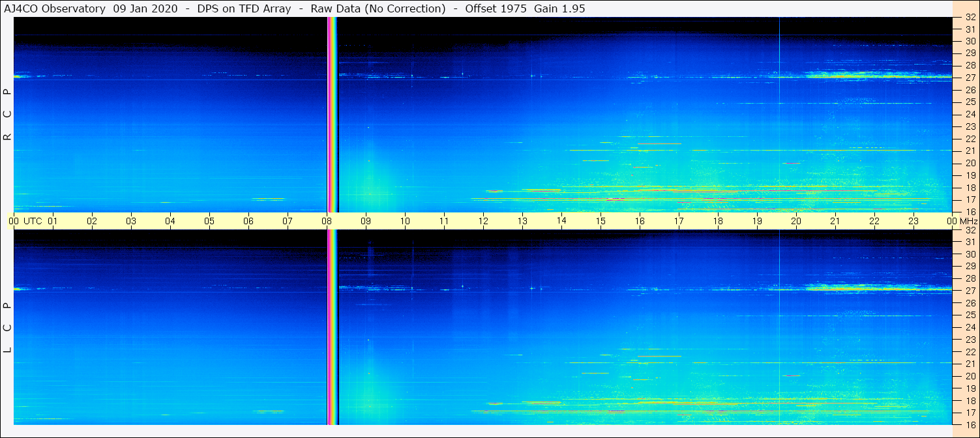Click the rainbow calibration band in LCP panel
This screenshot has height=438, width=980.
pos(332,326)
